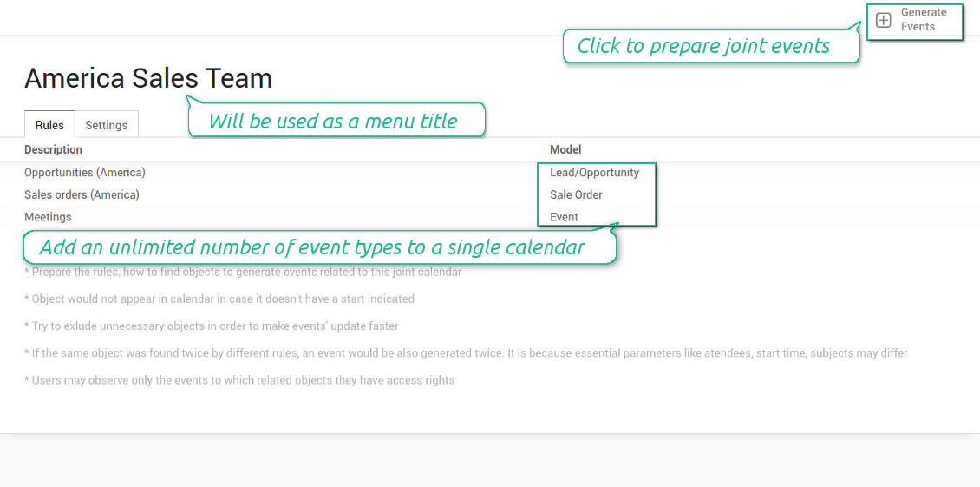Image resolution: width=980 pixels, height=487 pixels.
Task: Open the Opportunities (America) rule
Action: point(85,172)
